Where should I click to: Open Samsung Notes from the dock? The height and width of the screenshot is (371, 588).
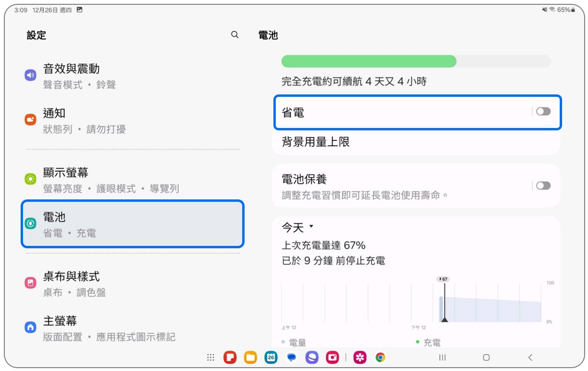(229, 357)
